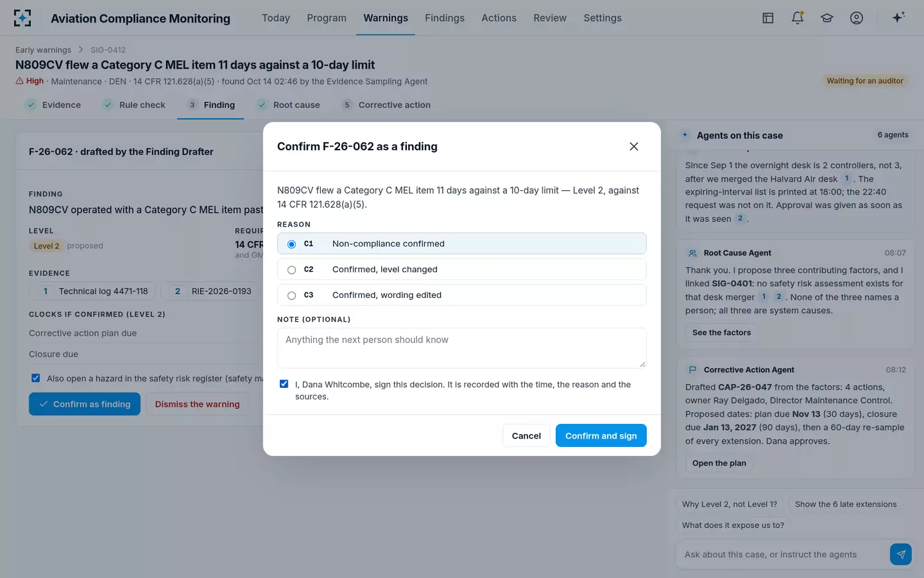The height and width of the screenshot is (578, 924).
Task: Open the training graduation cap icon
Action: [827, 18]
